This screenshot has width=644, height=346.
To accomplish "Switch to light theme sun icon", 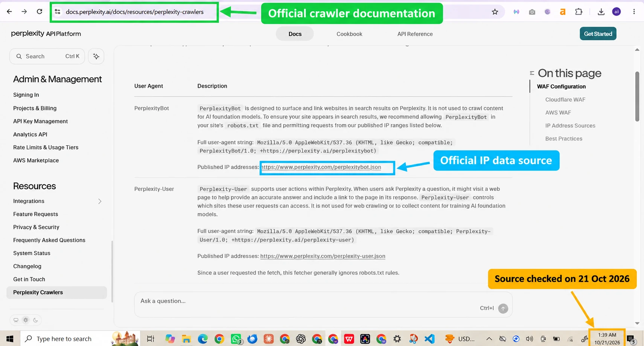I will click(x=26, y=320).
